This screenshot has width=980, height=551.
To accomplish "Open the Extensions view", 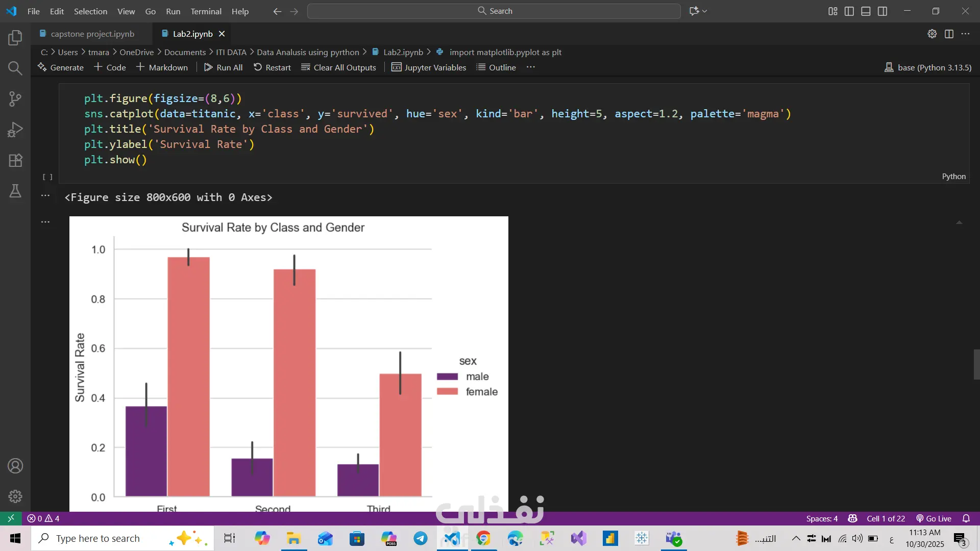I will (15, 160).
